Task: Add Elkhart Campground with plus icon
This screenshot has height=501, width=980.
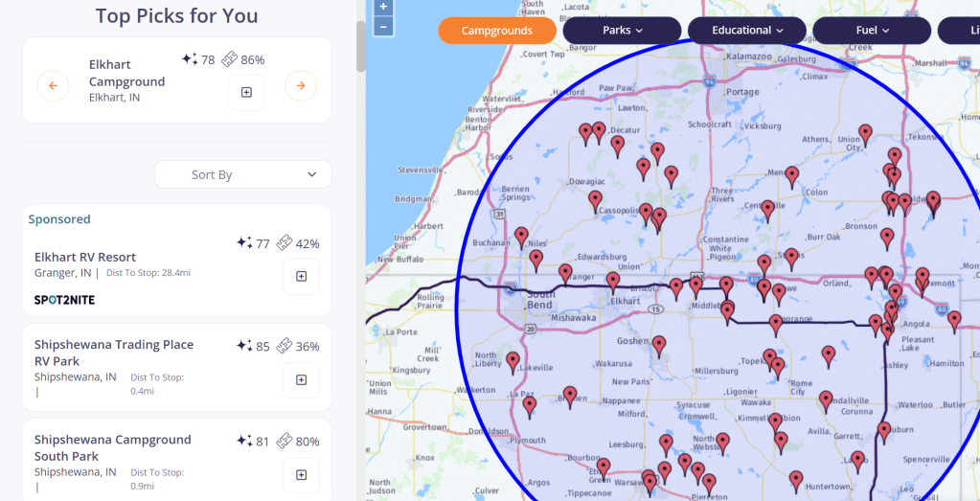Action: point(246,92)
